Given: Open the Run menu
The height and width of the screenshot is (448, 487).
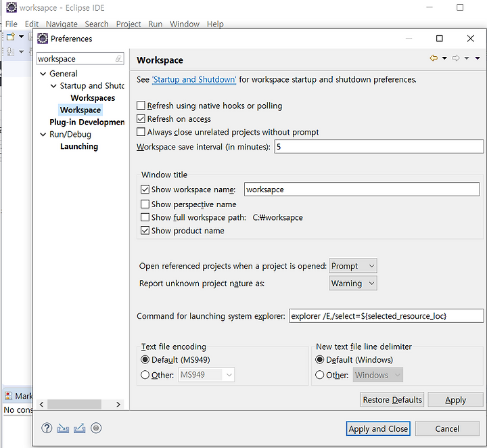Looking at the screenshot, I should 156,24.
